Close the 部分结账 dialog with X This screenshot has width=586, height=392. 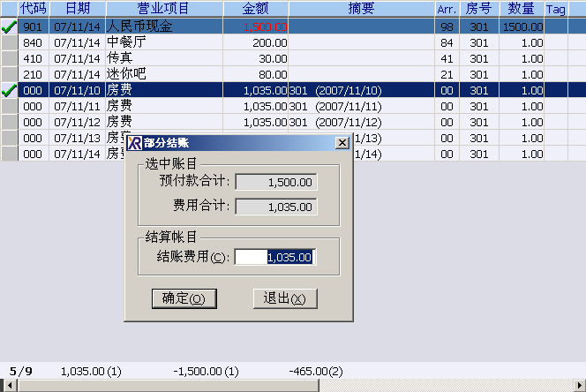(342, 143)
